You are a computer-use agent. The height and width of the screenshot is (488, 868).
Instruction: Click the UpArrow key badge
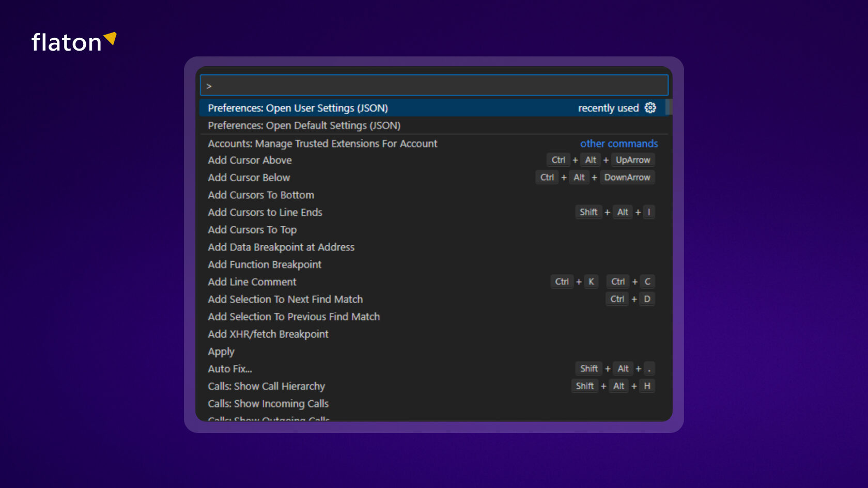(x=632, y=160)
